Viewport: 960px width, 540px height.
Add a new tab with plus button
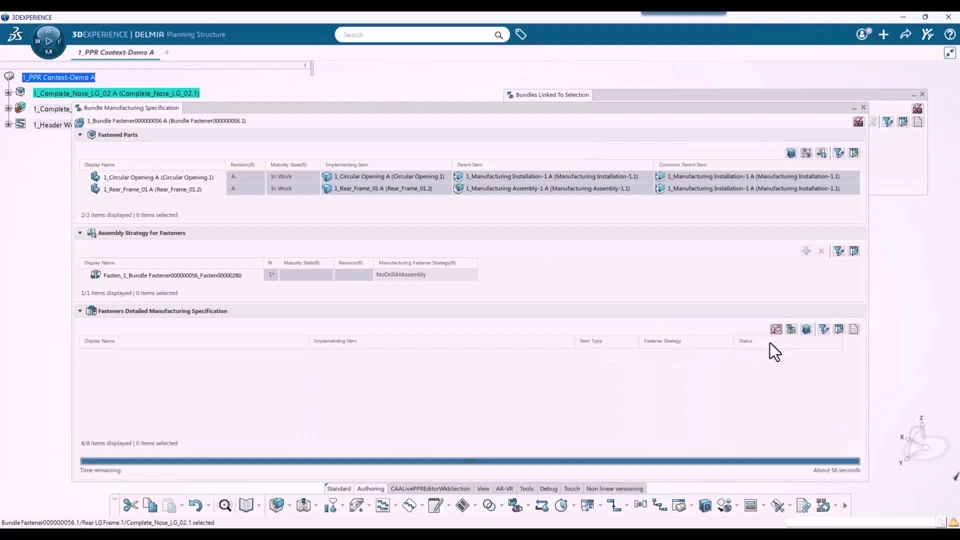pos(167,53)
